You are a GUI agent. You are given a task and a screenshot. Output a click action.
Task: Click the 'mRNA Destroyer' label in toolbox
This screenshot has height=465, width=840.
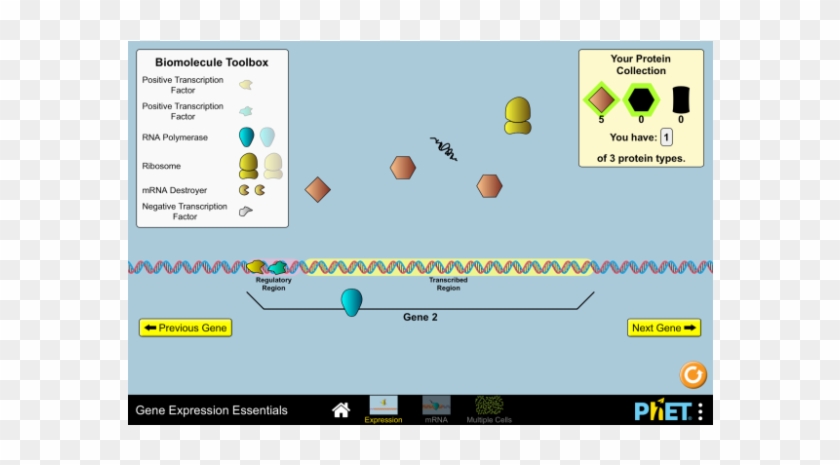point(174,190)
